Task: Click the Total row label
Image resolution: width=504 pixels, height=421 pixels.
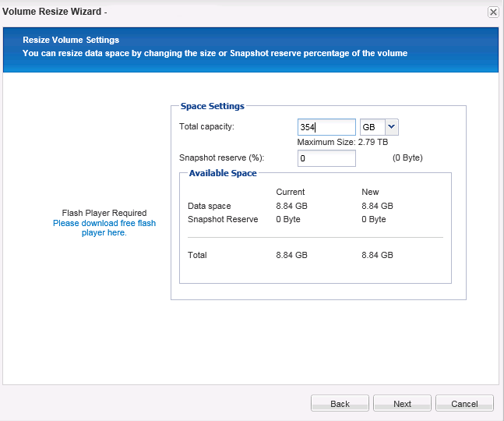Action: coord(198,255)
